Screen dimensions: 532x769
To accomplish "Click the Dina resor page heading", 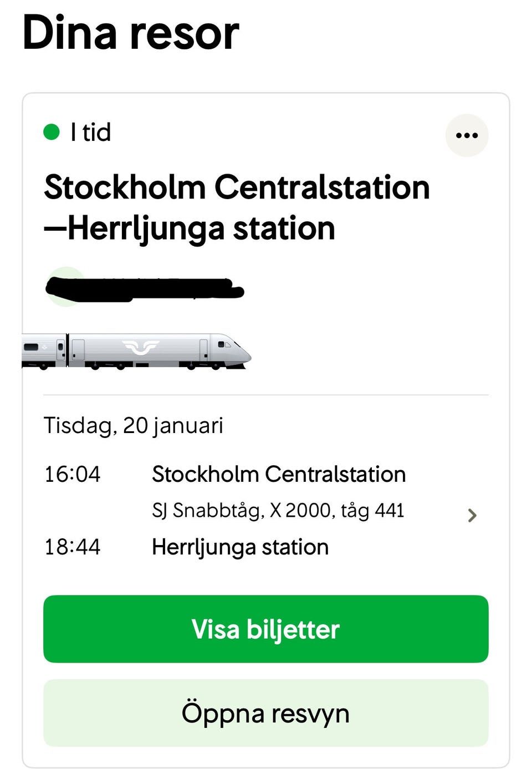I will pyautogui.click(x=131, y=33).
